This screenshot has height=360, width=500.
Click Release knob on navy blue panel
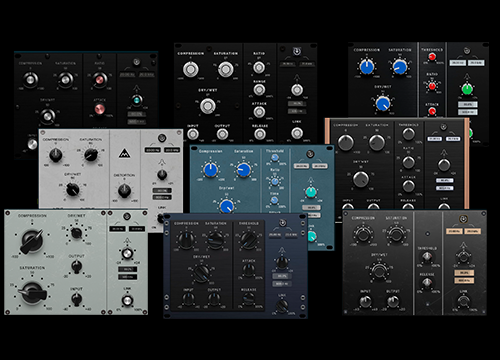[x=249, y=300]
